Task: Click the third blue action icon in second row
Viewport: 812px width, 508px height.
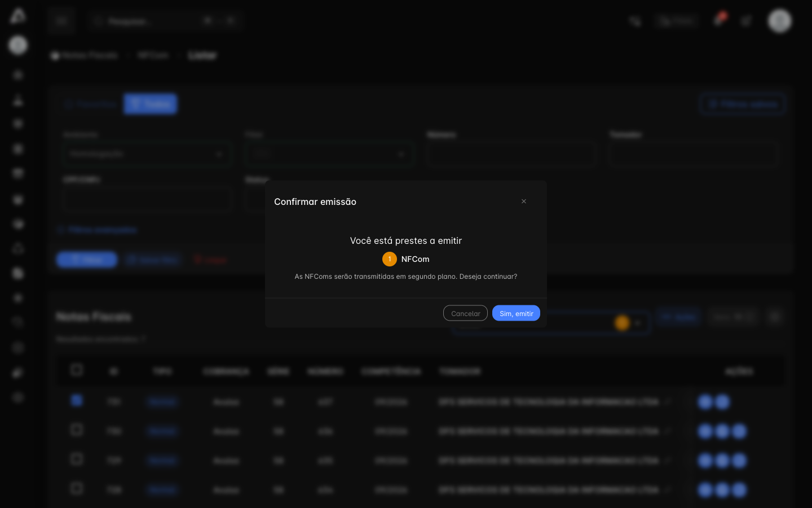Action: (x=739, y=431)
